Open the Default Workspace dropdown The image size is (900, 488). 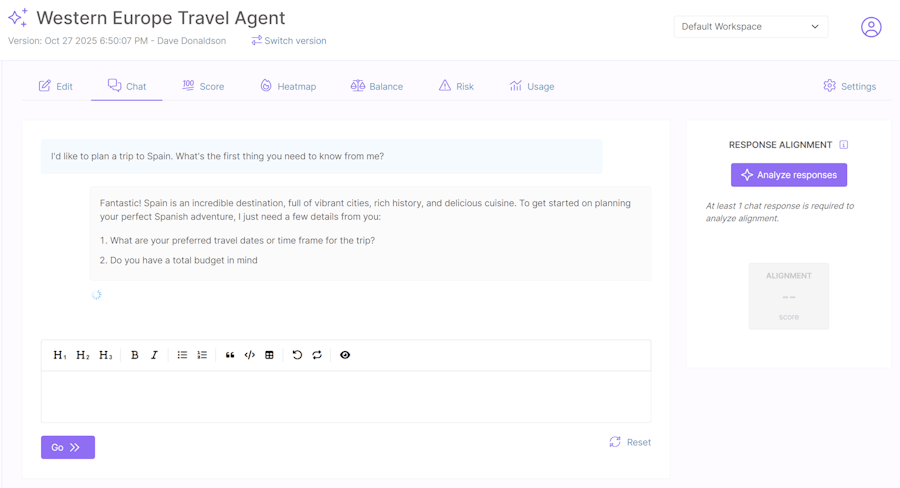point(751,26)
